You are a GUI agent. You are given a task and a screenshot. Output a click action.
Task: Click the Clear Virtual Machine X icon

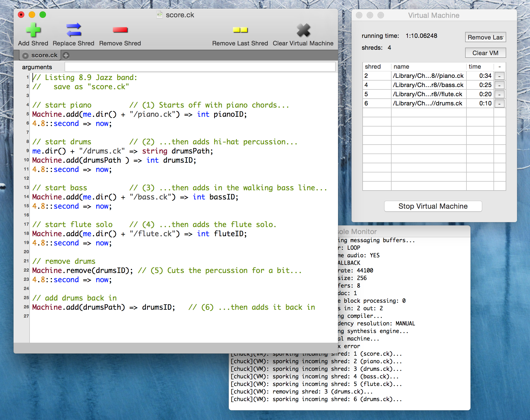(x=303, y=30)
